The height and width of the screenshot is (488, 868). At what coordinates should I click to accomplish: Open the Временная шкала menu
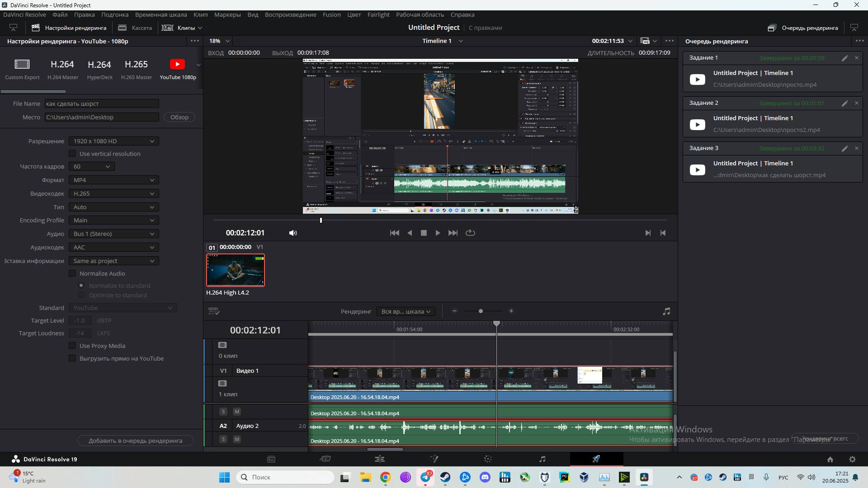click(x=161, y=14)
